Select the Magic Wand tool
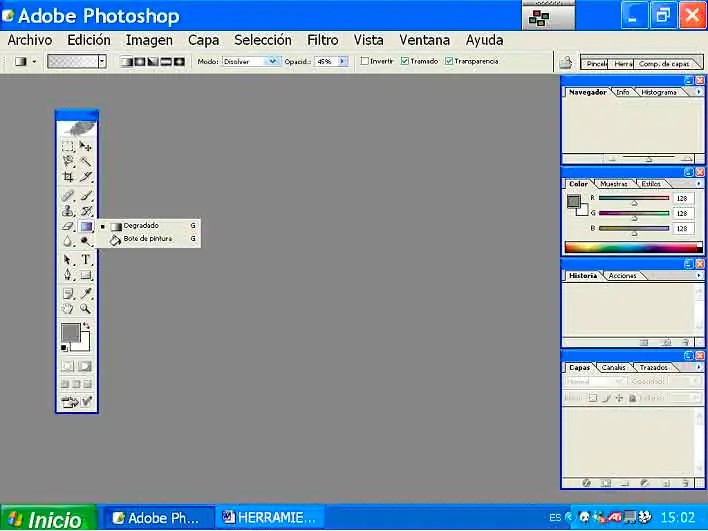708x531 pixels. pyautogui.click(x=86, y=162)
